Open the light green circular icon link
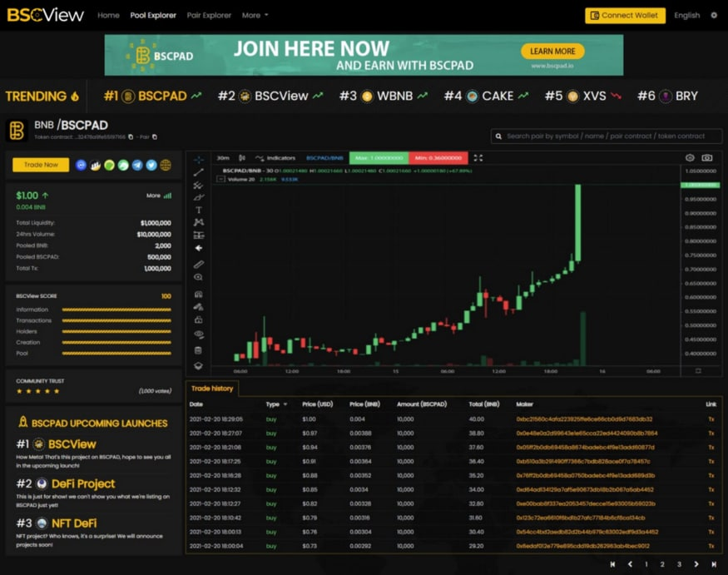The width and height of the screenshot is (728, 575). point(109,165)
